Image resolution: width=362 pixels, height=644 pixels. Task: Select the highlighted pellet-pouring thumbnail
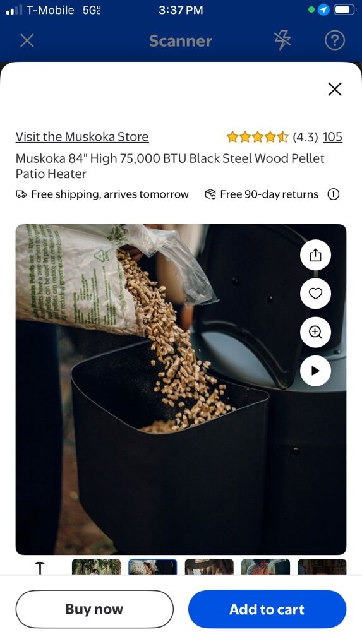click(x=152, y=567)
